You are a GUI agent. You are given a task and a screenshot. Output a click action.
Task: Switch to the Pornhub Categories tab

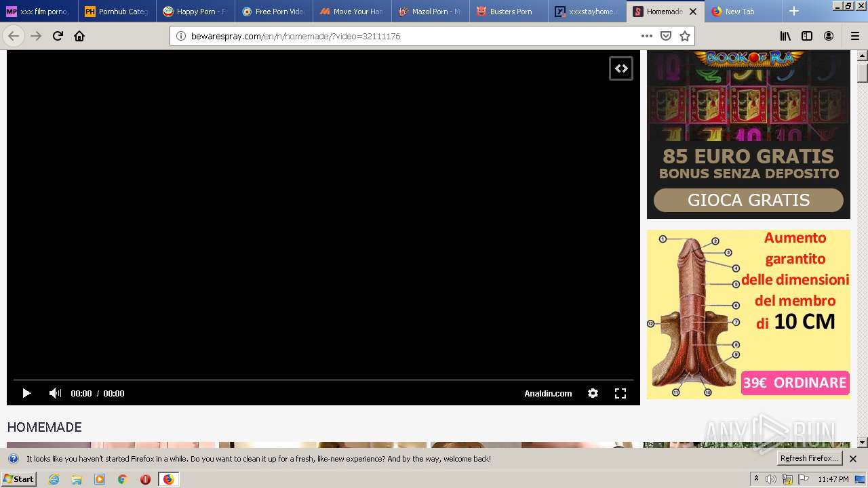[x=117, y=12]
